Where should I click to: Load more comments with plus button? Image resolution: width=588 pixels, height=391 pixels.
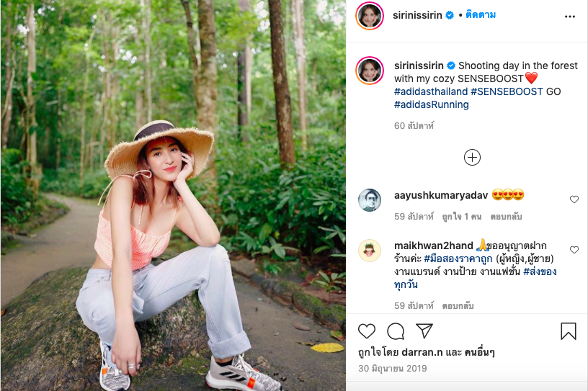coord(472,158)
